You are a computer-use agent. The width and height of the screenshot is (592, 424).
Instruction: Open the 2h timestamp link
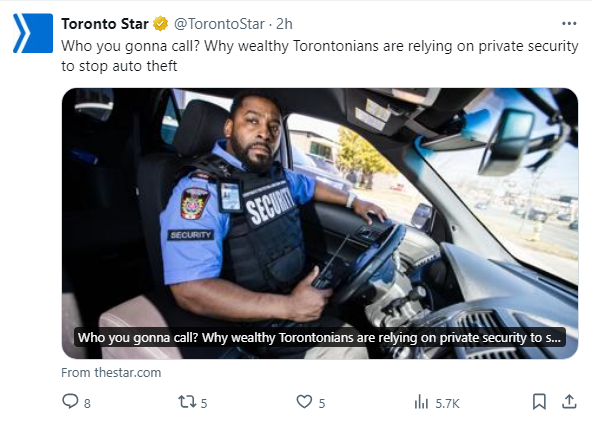(284, 24)
